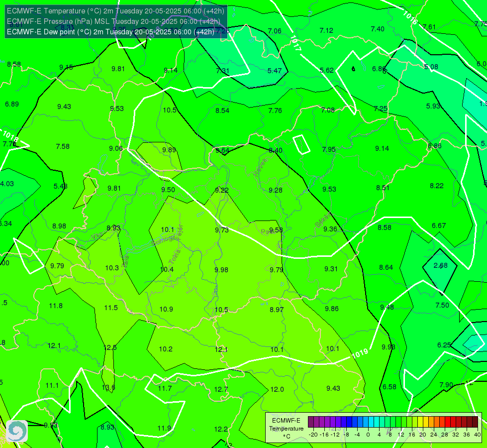Click the 1018 isobar label
The height and width of the screenshot is (448, 487).
tap(10, 136)
